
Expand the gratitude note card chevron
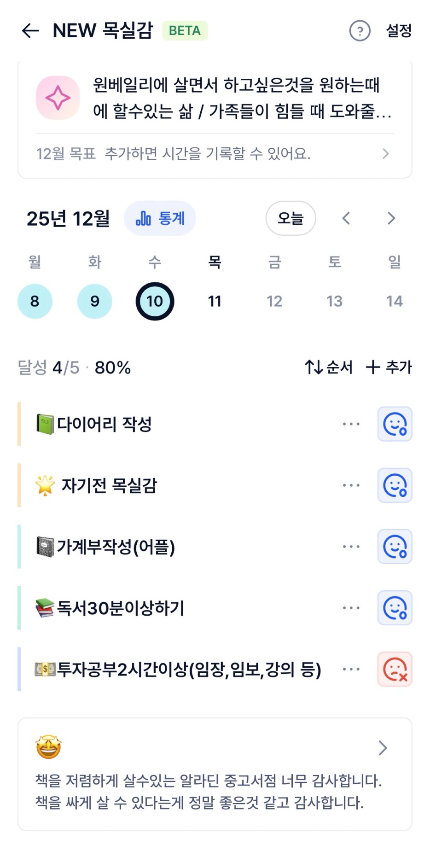[x=382, y=748]
